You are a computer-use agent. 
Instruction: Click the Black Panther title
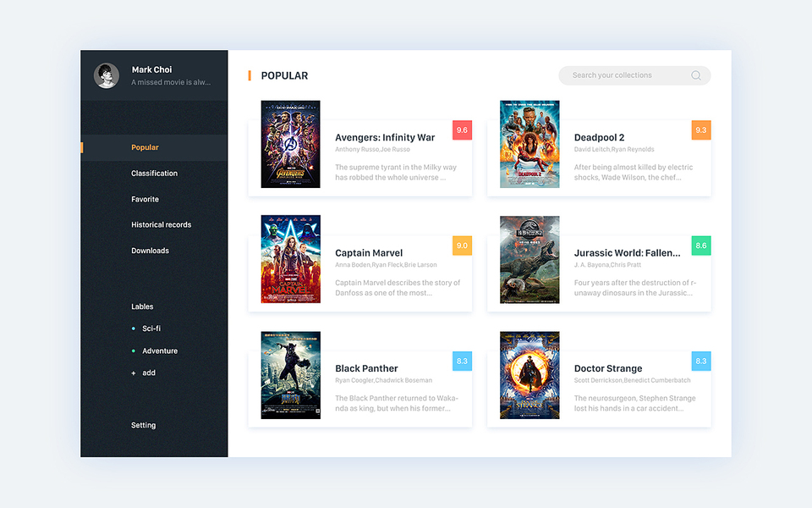(366, 369)
